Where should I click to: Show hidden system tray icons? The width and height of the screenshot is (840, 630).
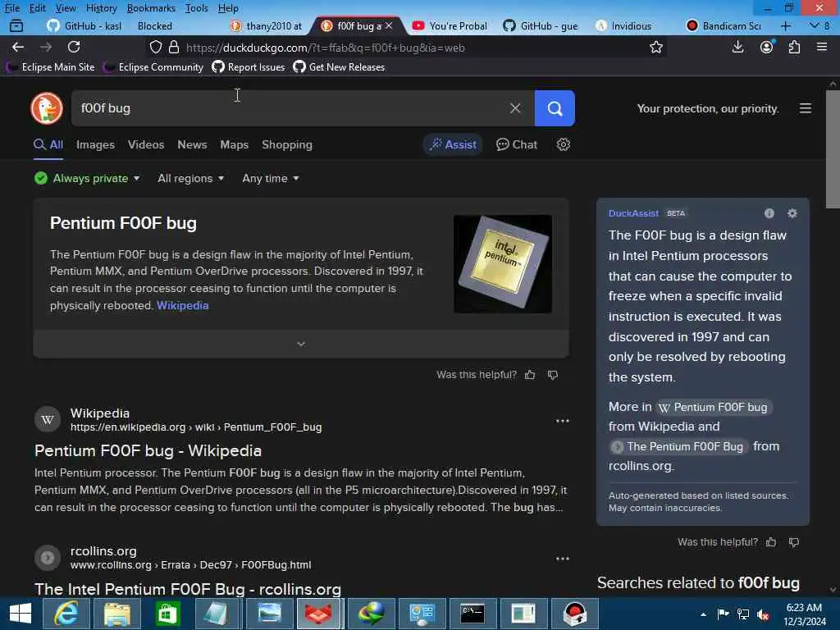tap(703, 614)
